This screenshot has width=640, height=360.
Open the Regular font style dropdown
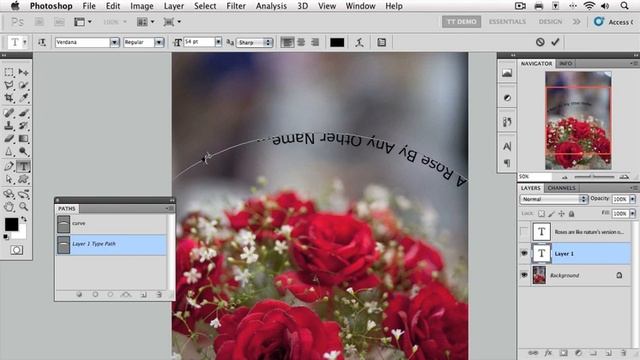pos(159,42)
